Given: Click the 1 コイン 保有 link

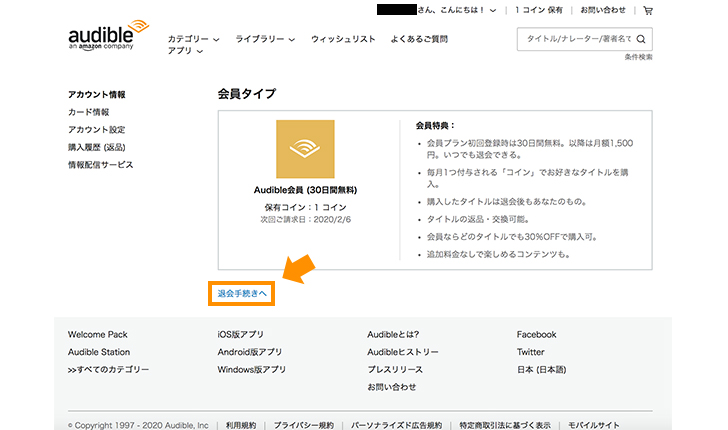Looking at the screenshot, I should (x=539, y=10).
